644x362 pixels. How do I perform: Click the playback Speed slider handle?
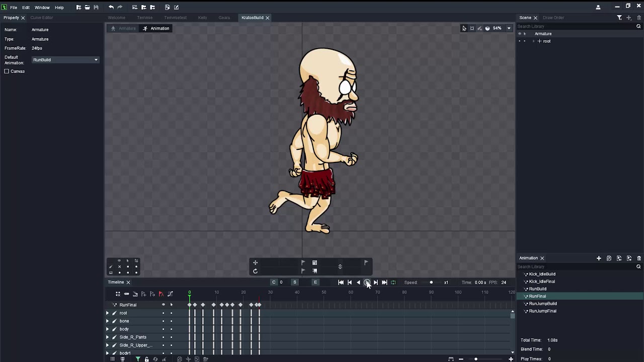pyautogui.click(x=431, y=283)
